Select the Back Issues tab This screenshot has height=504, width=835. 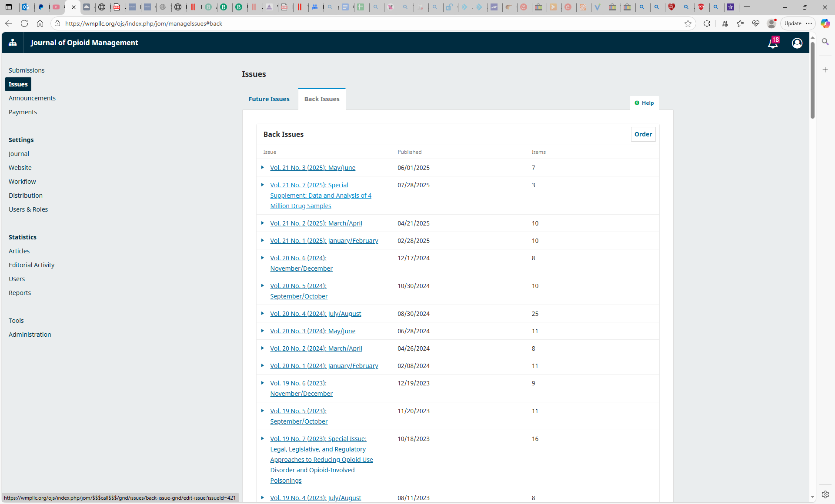point(322,99)
